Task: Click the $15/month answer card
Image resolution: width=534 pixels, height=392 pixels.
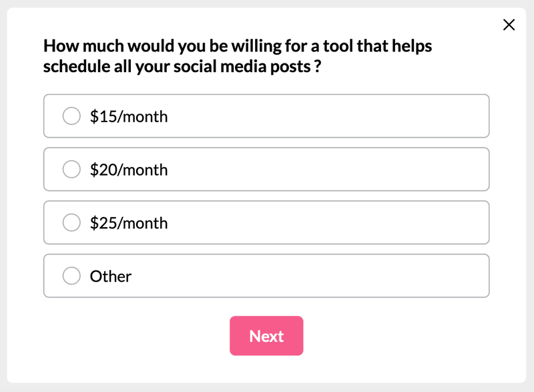Action: (x=266, y=116)
